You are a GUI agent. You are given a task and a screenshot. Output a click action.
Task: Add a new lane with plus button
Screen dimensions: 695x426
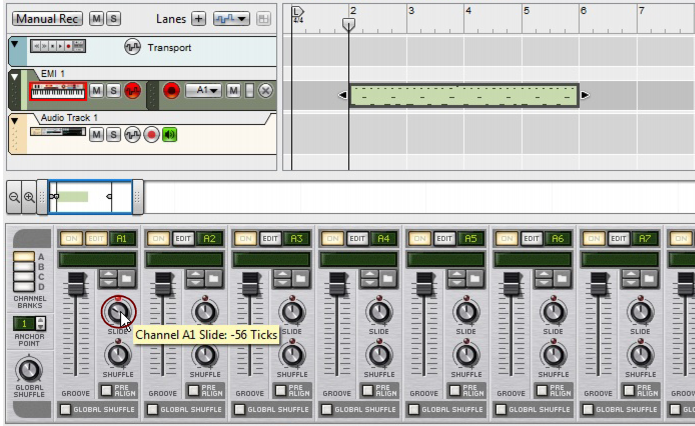point(198,19)
